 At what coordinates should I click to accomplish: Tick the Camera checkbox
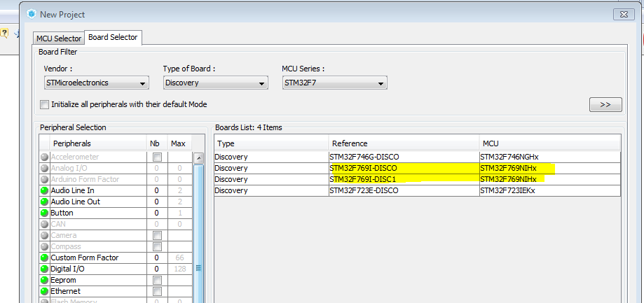[157, 235]
